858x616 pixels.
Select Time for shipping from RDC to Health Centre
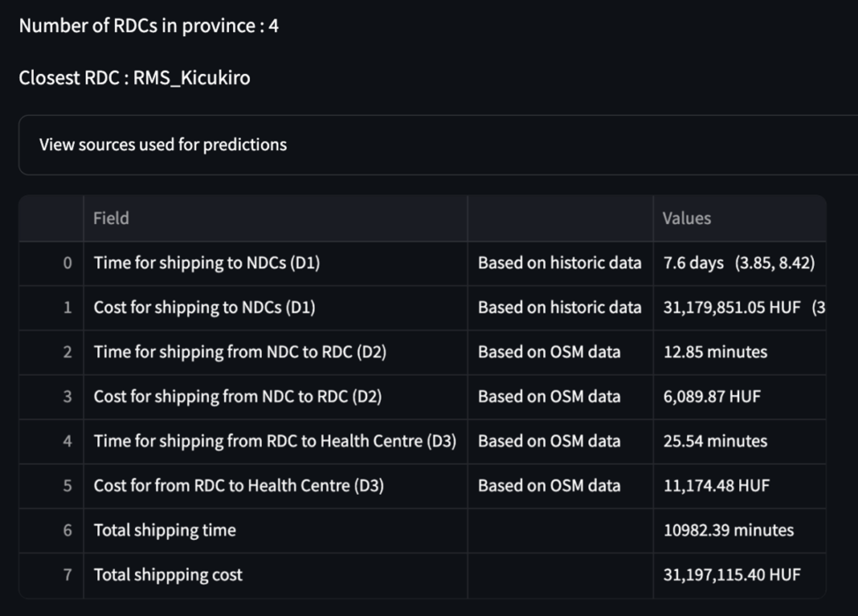tap(276, 441)
